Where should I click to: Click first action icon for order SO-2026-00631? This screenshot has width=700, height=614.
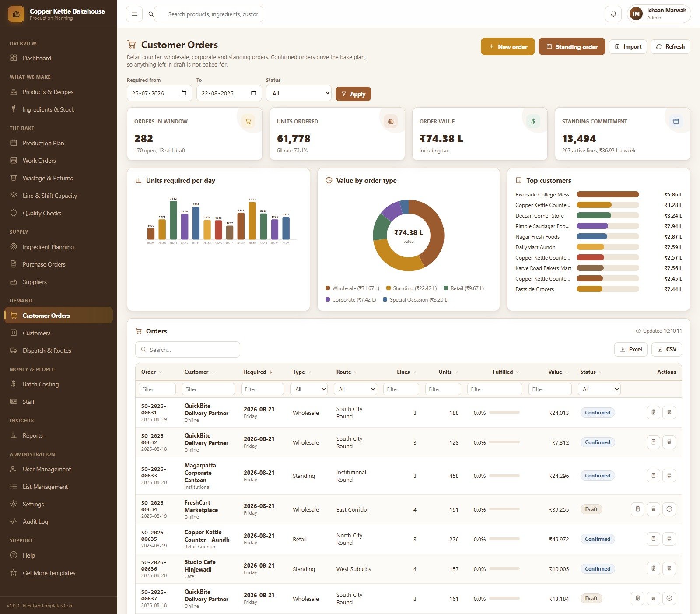coord(653,412)
